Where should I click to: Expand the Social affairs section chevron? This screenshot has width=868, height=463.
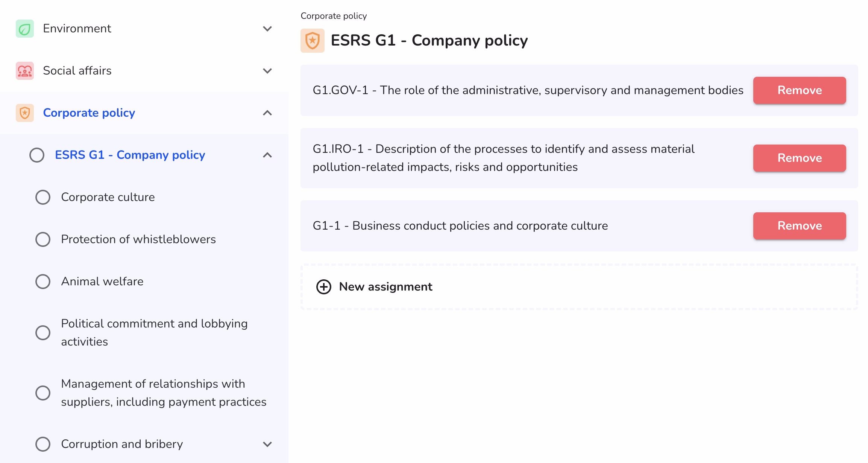click(x=267, y=71)
